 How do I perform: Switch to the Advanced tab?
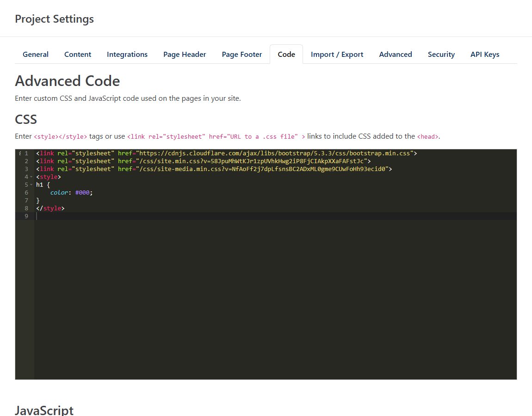(396, 54)
